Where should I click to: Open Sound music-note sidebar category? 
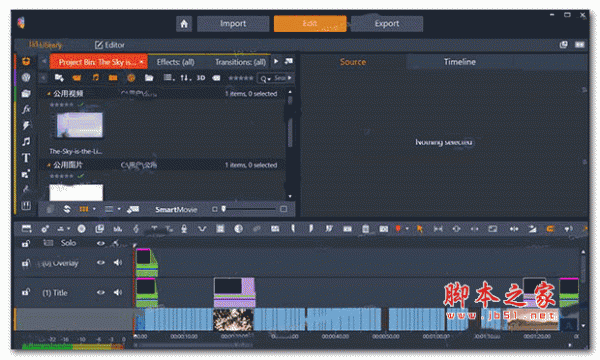[x=26, y=142]
